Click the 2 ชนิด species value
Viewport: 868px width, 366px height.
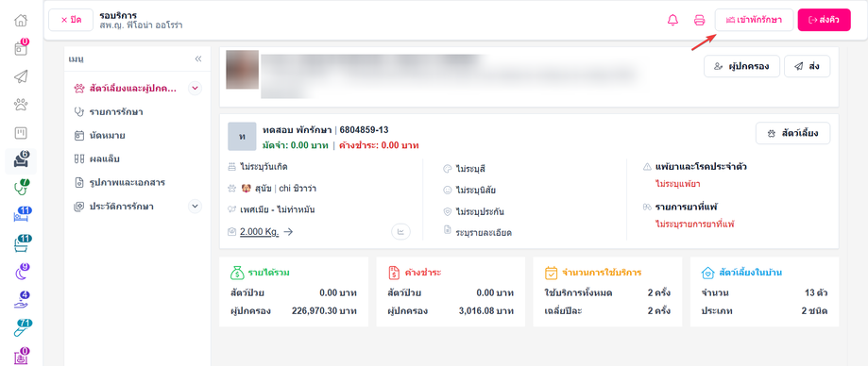(815, 310)
